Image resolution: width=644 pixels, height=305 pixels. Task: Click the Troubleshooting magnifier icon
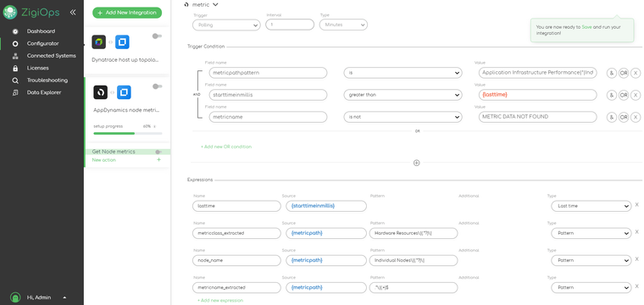[15, 80]
